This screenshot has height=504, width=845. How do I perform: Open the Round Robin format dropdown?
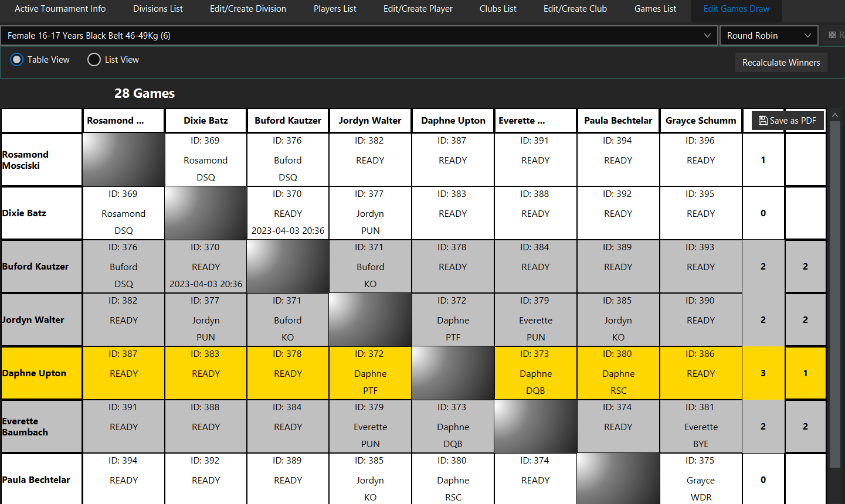pyautogui.click(x=768, y=35)
